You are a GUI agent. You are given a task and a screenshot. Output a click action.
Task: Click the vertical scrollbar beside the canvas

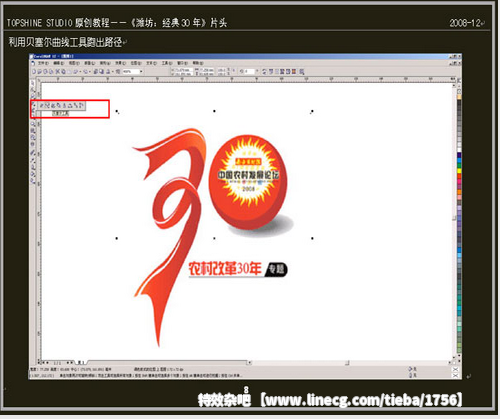[x=454, y=220]
